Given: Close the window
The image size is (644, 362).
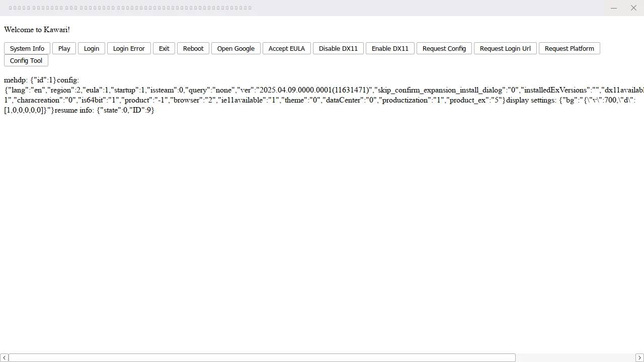Looking at the screenshot, I should [x=634, y=8].
